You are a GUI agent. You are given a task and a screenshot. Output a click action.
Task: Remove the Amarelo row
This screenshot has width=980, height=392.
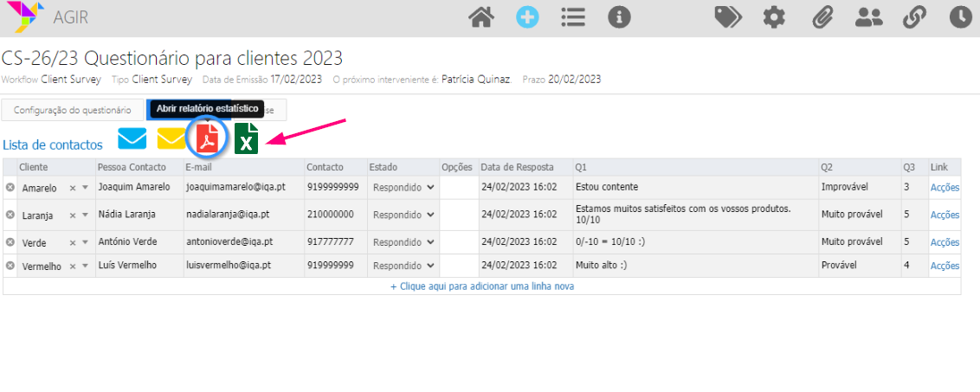point(10,188)
